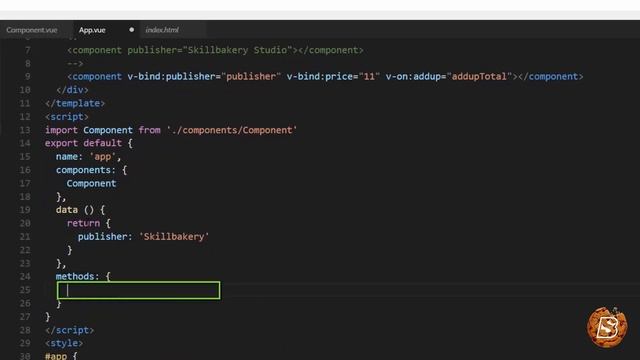The image size is (640, 360).
Task: Click 'Skillbakery Studio' string on line 7
Action: click(238, 50)
